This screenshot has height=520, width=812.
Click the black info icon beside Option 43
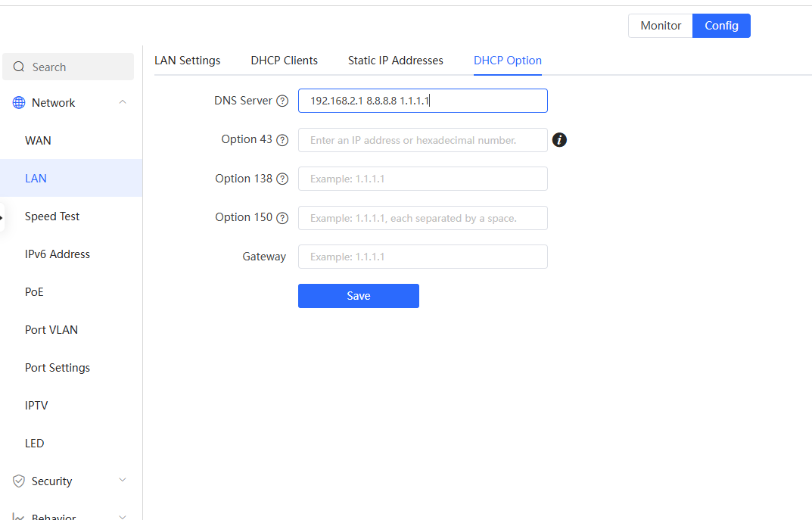pyautogui.click(x=559, y=140)
